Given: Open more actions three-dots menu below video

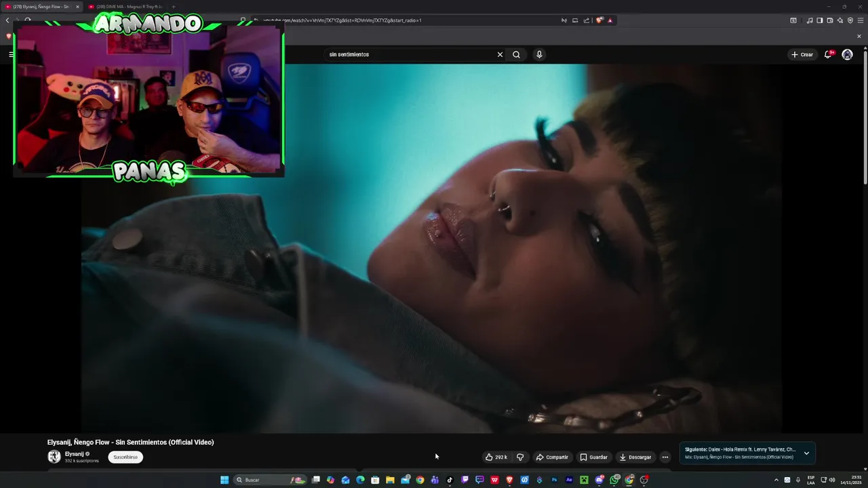Looking at the screenshot, I should pyautogui.click(x=665, y=457).
